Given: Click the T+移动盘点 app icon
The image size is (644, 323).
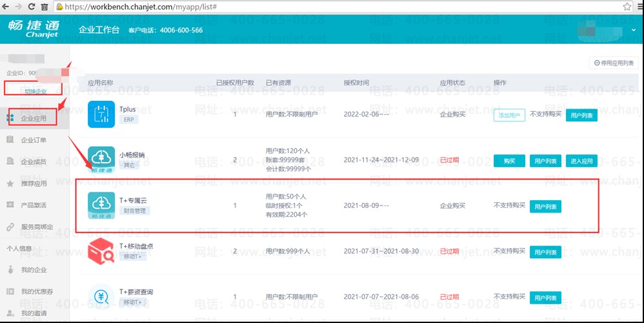Looking at the screenshot, I should pos(101,251).
